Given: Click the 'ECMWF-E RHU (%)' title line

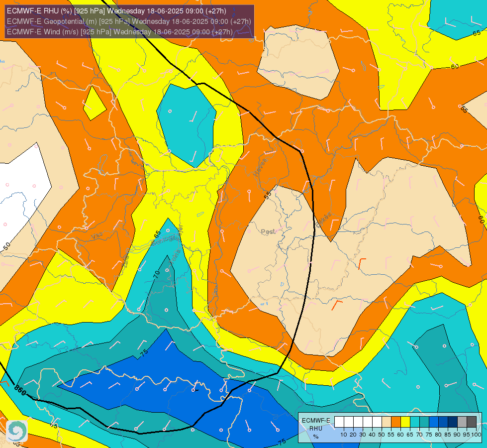Looking at the screenshot, I should tap(116, 11).
